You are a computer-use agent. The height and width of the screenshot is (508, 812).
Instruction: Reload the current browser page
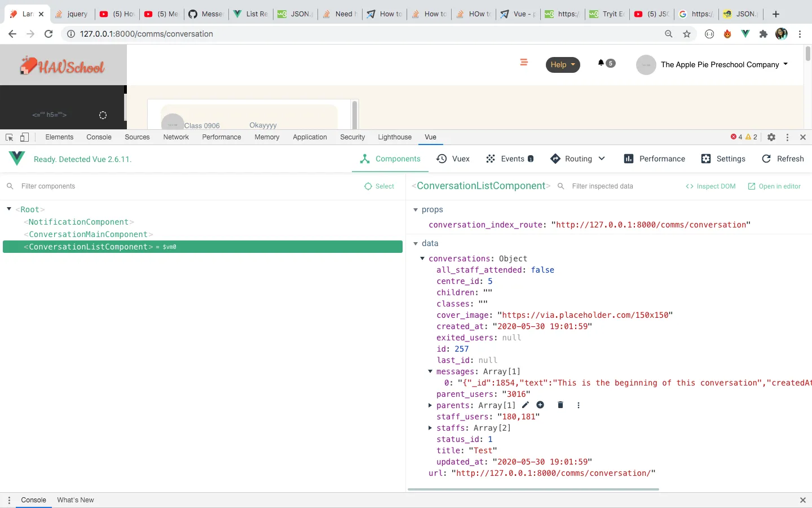tap(48, 34)
